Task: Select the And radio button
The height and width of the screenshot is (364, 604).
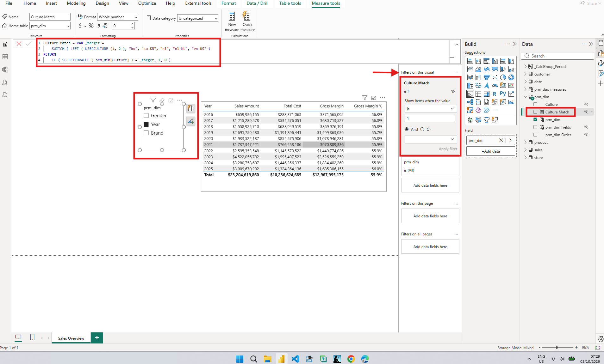Action: (x=407, y=129)
